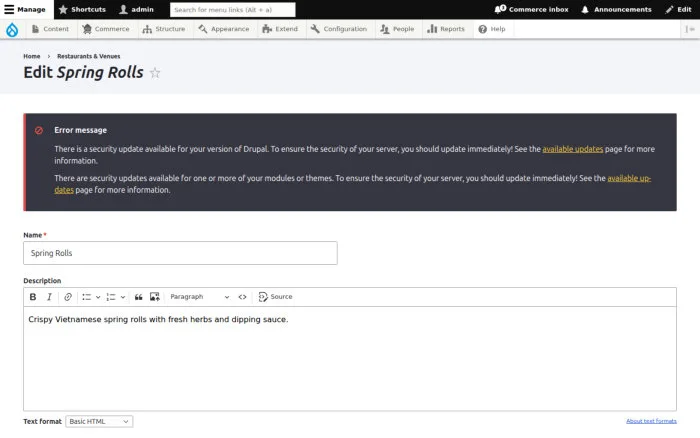This screenshot has width=700, height=438.
Task: Expand bulleted list style options arrow
Action: [98, 297]
